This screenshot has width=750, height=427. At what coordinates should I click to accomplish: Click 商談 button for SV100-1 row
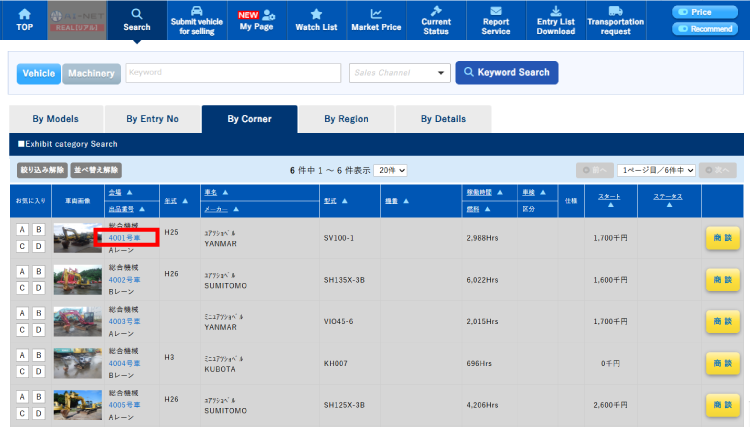[x=723, y=238]
